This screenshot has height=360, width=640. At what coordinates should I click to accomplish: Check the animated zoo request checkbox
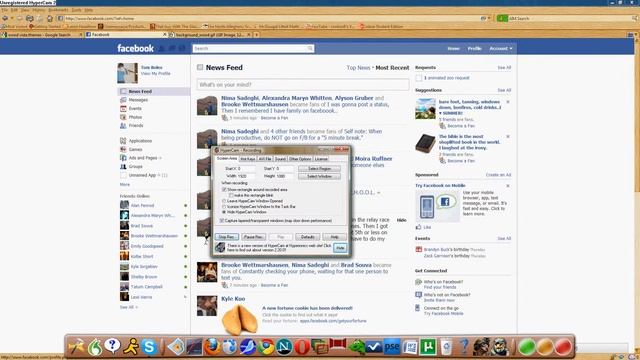[x=418, y=78]
